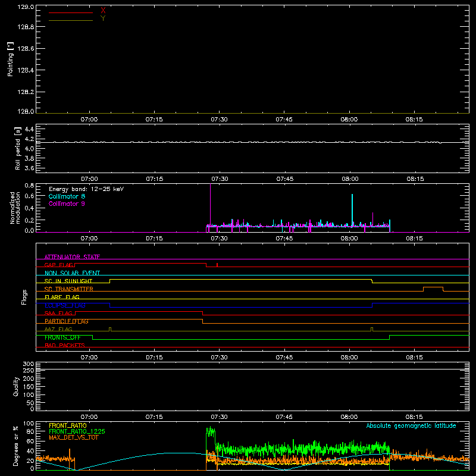476x476 pixels.
Task: Click the 08:00 tick label under Roll period plot
Action: [350, 179]
